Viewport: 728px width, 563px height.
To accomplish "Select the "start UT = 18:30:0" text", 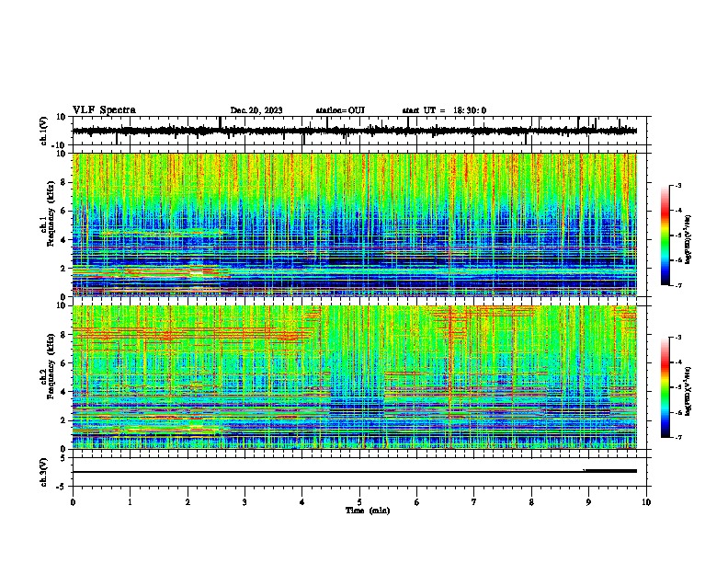I will [444, 110].
